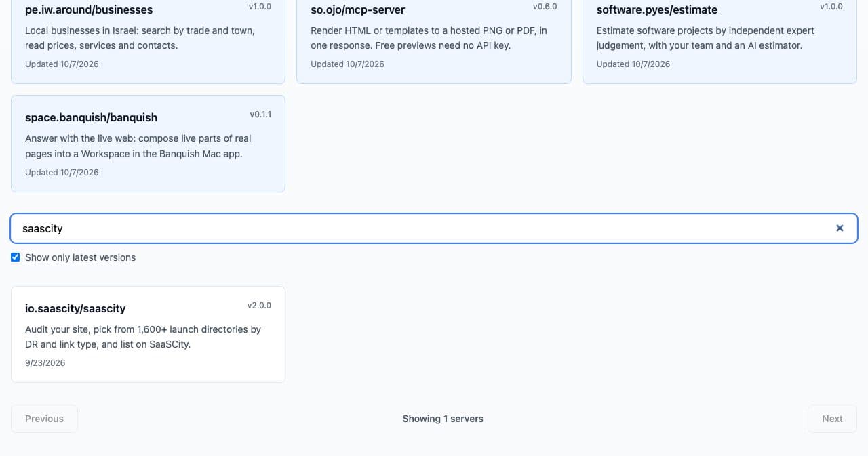Open the io.saascity/saascity server card
The width and height of the screenshot is (868, 456).
click(148, 334)
